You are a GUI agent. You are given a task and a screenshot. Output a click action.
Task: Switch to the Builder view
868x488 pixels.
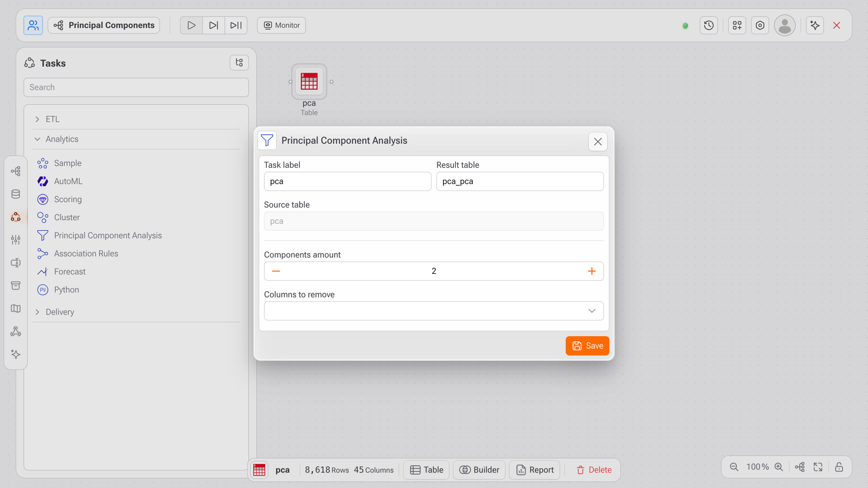click(479, 470)
